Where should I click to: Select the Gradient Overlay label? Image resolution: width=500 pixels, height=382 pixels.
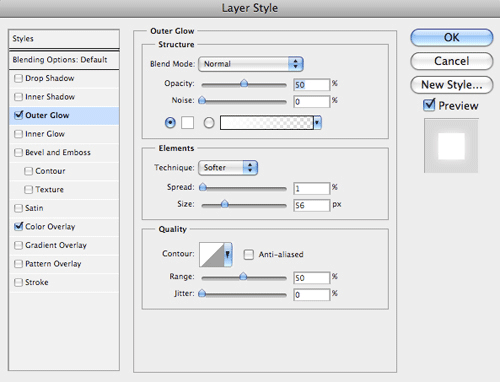56,245
